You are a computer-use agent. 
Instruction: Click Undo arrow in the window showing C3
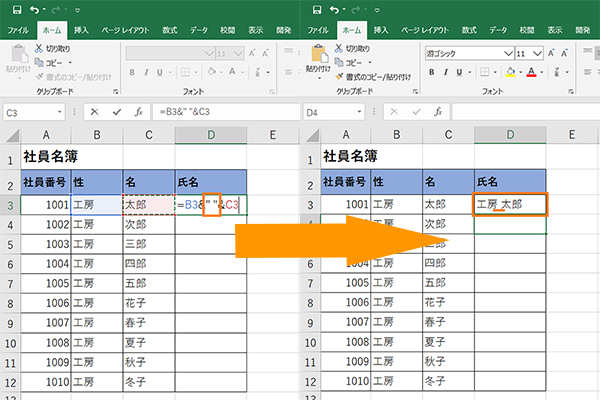pos(32,10)
